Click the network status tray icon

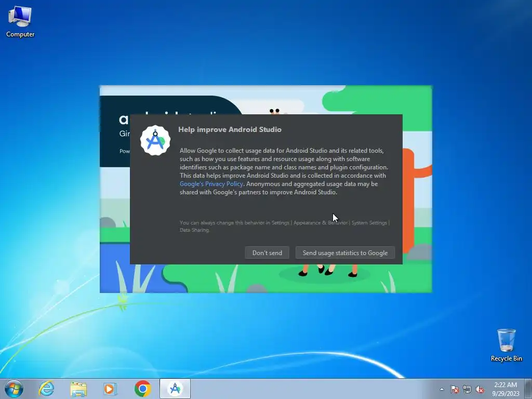(467, 389)
